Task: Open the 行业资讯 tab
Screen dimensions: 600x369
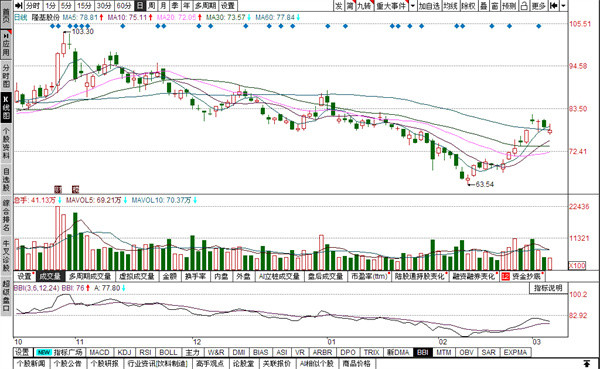Action: (157, 364)
